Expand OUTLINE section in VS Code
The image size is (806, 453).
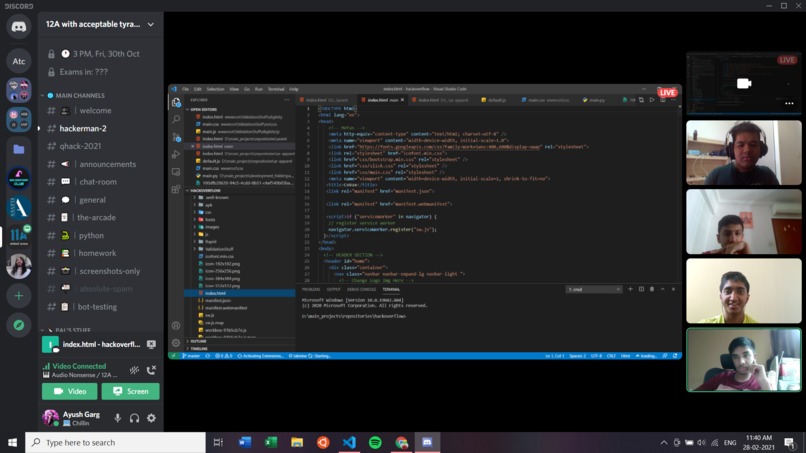(198, 341)
